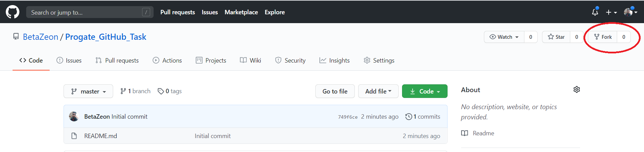Click the README.md file icon
The width and height of the screenshot is (644, 152).
[74, 136]
